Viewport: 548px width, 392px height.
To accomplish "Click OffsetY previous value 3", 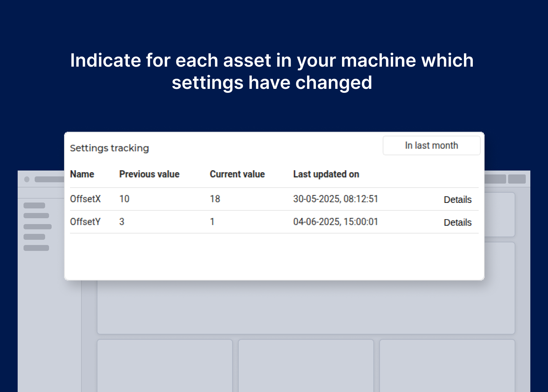I will 122,222.
